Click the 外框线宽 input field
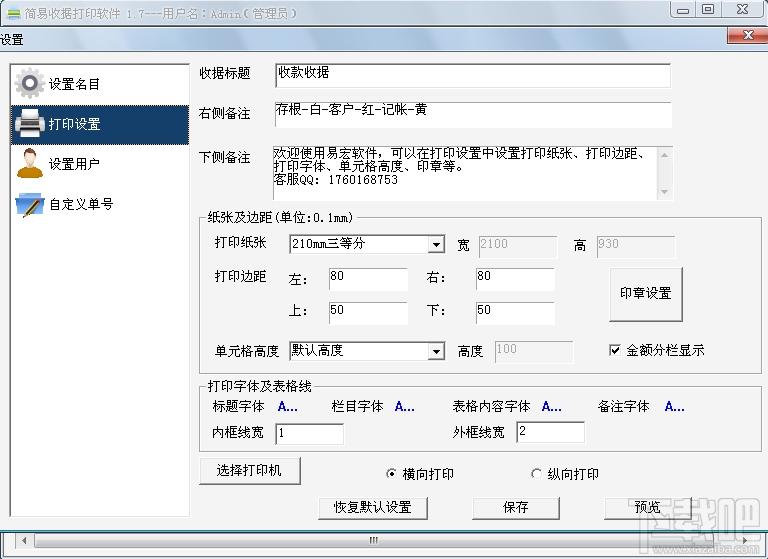Image resolution: width=768 pixels, height=559 pixels. point(551,432)
